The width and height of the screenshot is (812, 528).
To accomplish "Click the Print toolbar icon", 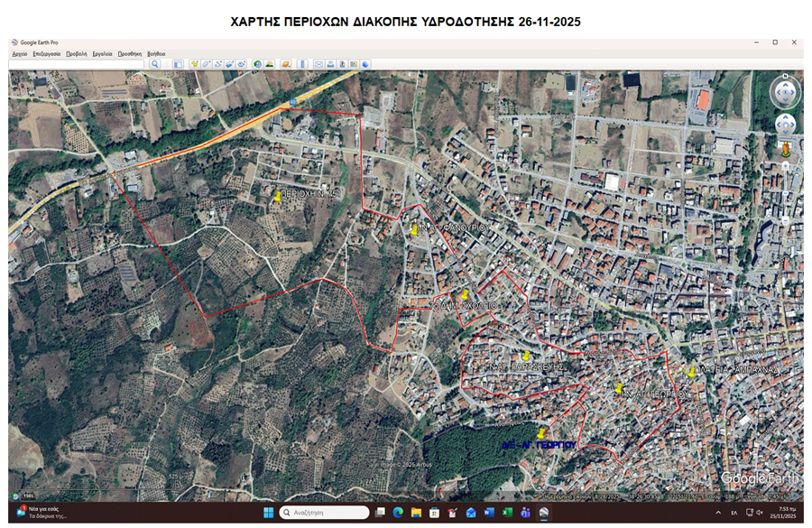I will point(330,64).
